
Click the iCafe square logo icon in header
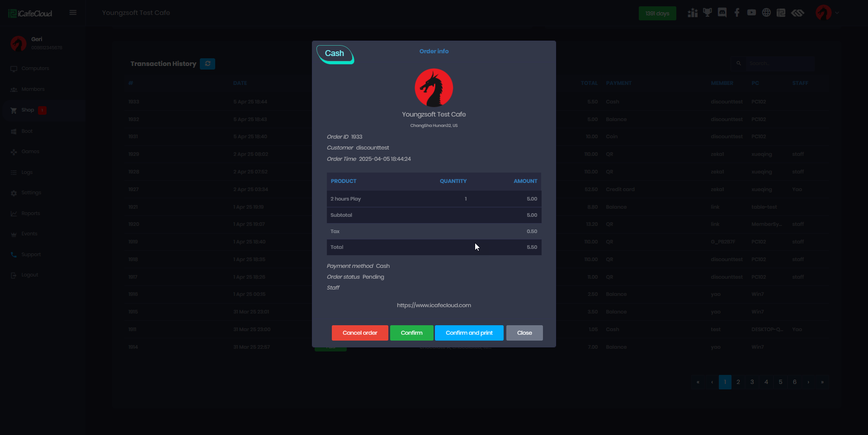(781, 13)
